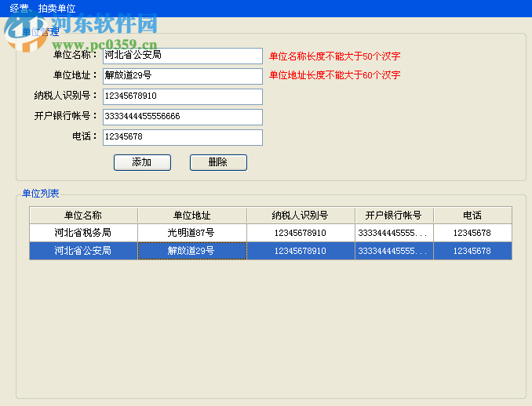Focus the 单位名称 input field
The width and height of the screenshot is (532, 406).
point(183,56)
